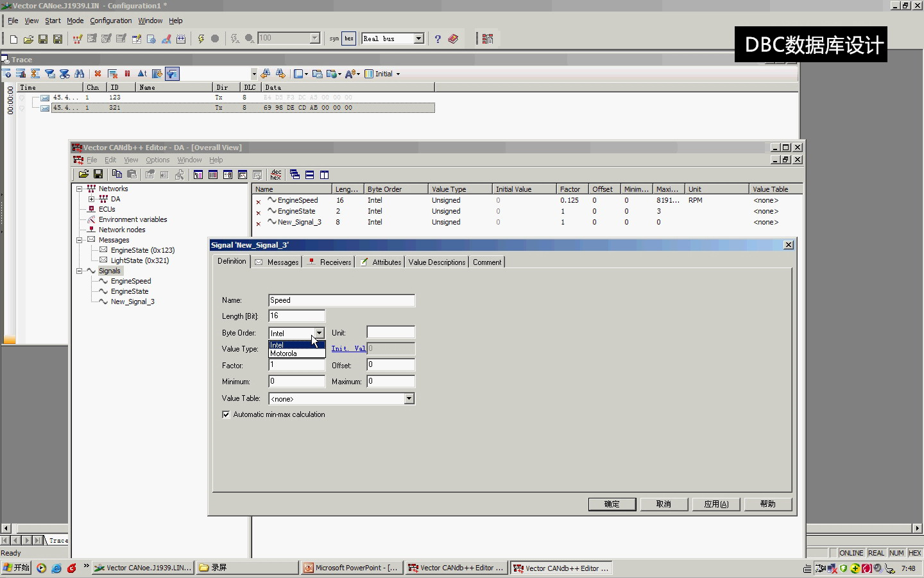Screen dimensions: 924x578
Task: Switch to Microsoft PowerPoint in taskbar
Action: click(x=351, y=568)
